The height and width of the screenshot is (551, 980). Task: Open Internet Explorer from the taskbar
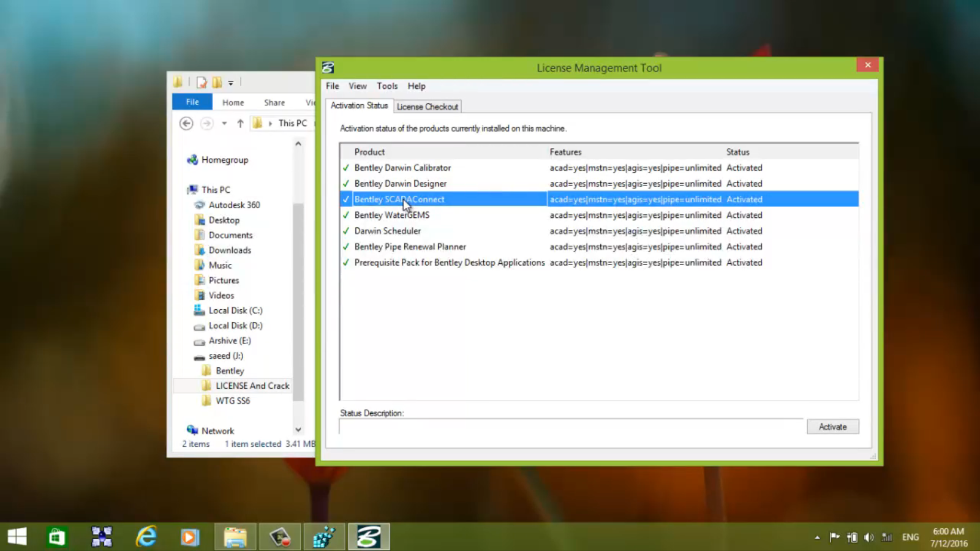[x=146, y=537]
